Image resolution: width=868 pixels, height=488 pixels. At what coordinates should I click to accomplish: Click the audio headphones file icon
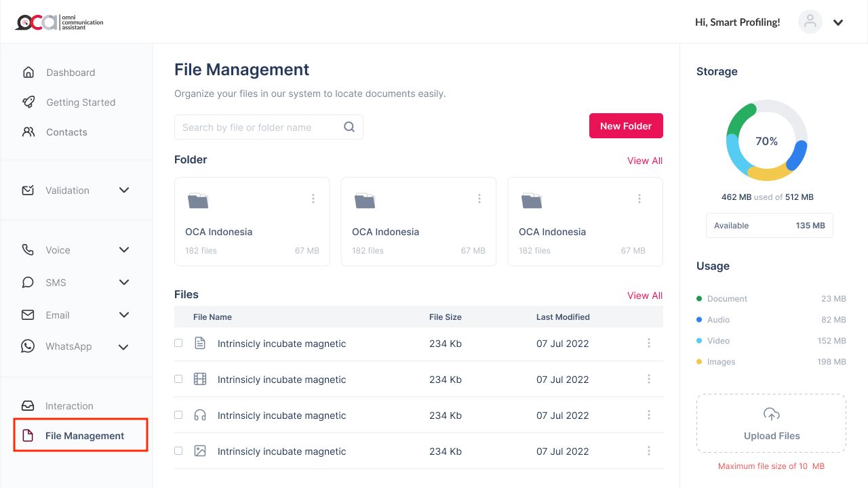(200, 415)
